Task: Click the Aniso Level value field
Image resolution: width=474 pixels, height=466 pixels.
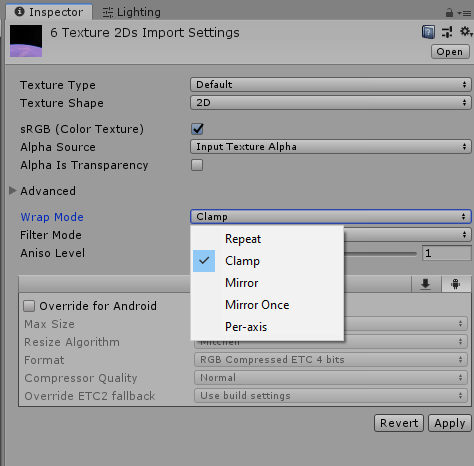Action: coord(447,253)
